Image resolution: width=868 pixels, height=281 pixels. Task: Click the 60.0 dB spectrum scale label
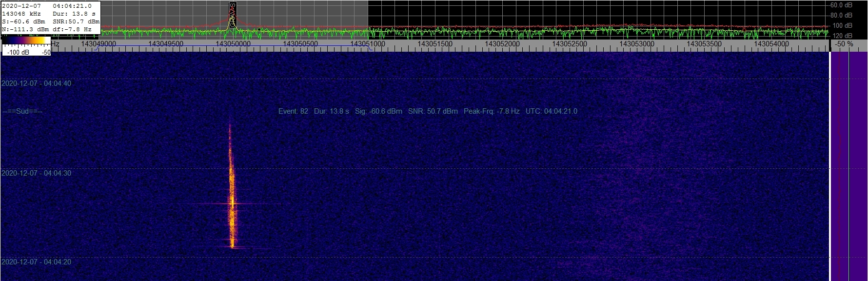(841, 5)
